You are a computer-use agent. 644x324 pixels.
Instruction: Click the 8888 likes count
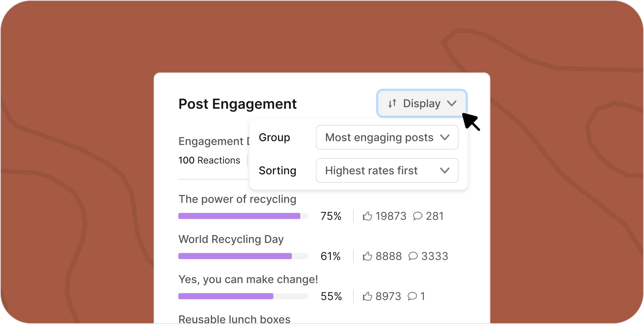388,256
